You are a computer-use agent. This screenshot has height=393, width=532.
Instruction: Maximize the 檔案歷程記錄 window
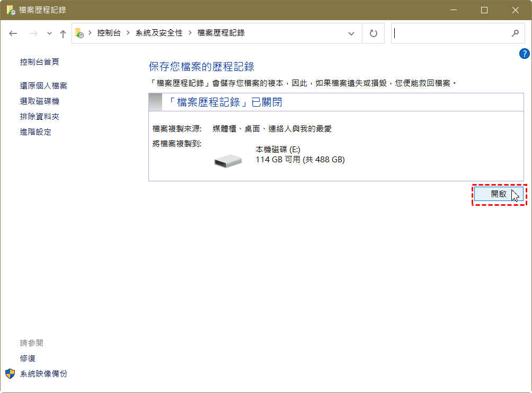tap(484, 10)
